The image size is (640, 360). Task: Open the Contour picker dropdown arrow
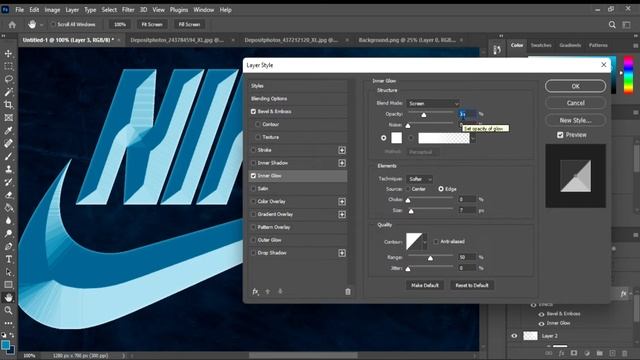pos(425,242)
